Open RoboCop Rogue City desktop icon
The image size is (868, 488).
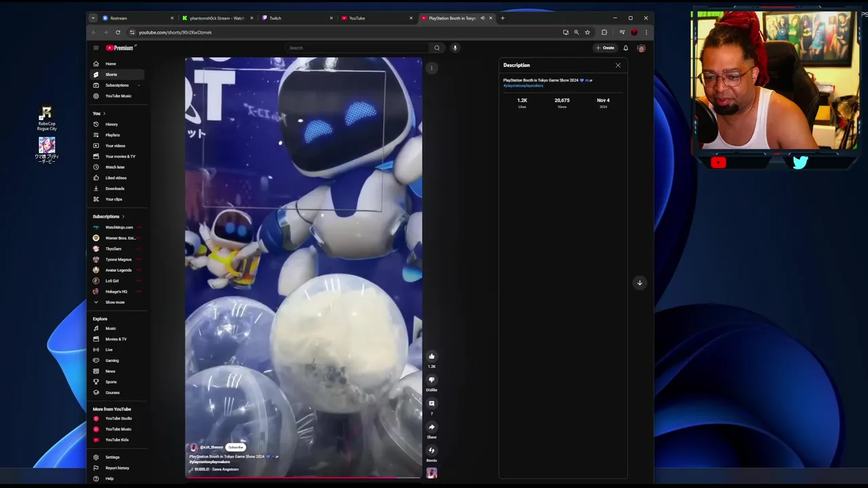pos(47,118)
